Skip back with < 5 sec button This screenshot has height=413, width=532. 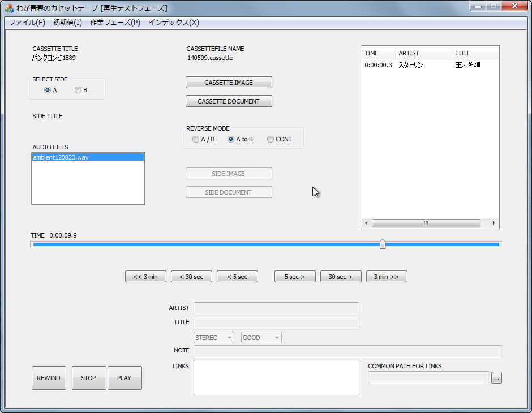[237, 277]
